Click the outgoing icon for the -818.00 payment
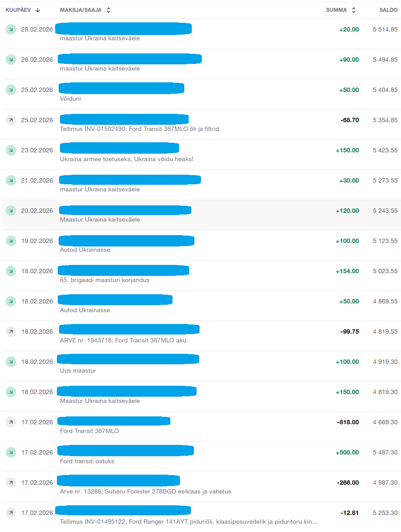Image resolution: width=401 pixels, height=532 pixels. [11, 422]
